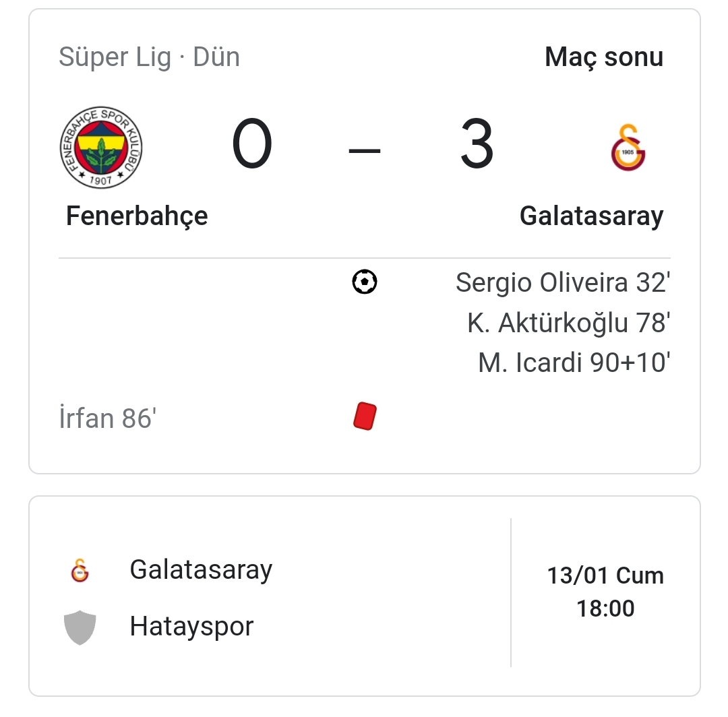This screenshot has height=717, width=728.
Task: Click the red card icon
Action: 365,416
